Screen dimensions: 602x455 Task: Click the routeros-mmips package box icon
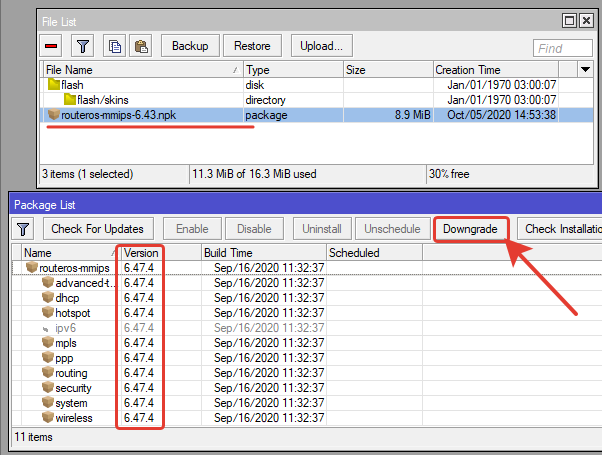[32, 267]
